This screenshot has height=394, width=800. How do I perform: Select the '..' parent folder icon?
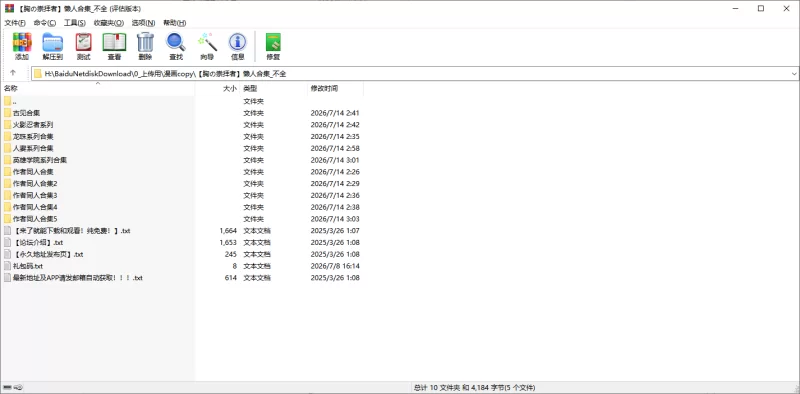tap(7, 101)
